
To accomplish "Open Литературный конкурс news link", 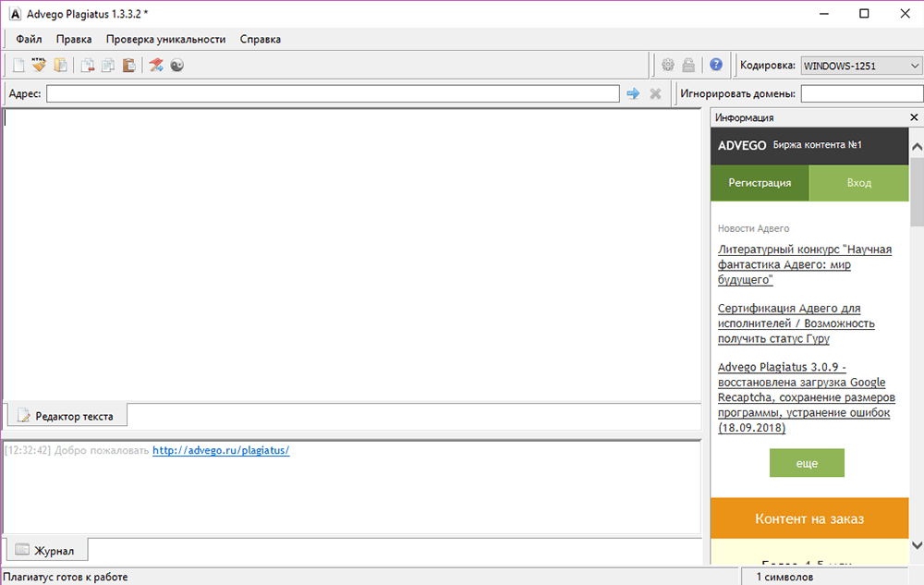I will coord(805,264).
